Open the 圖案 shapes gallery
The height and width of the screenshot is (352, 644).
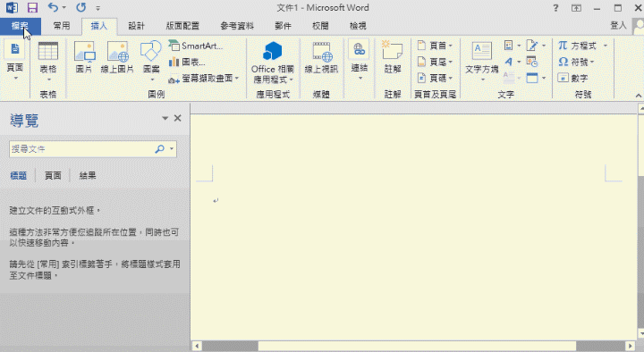click(x=151, y=62)
